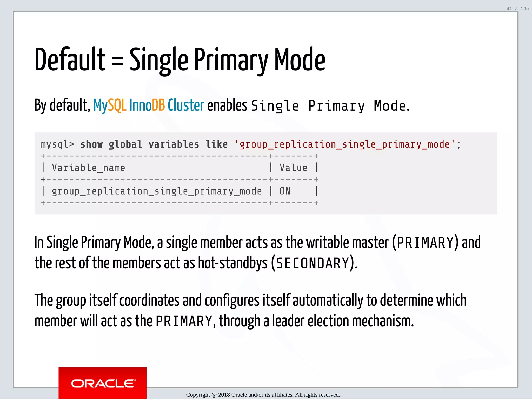The image size is (532, 399).
Task: Click the 'show global variables like' command
Action: (154, 144)
